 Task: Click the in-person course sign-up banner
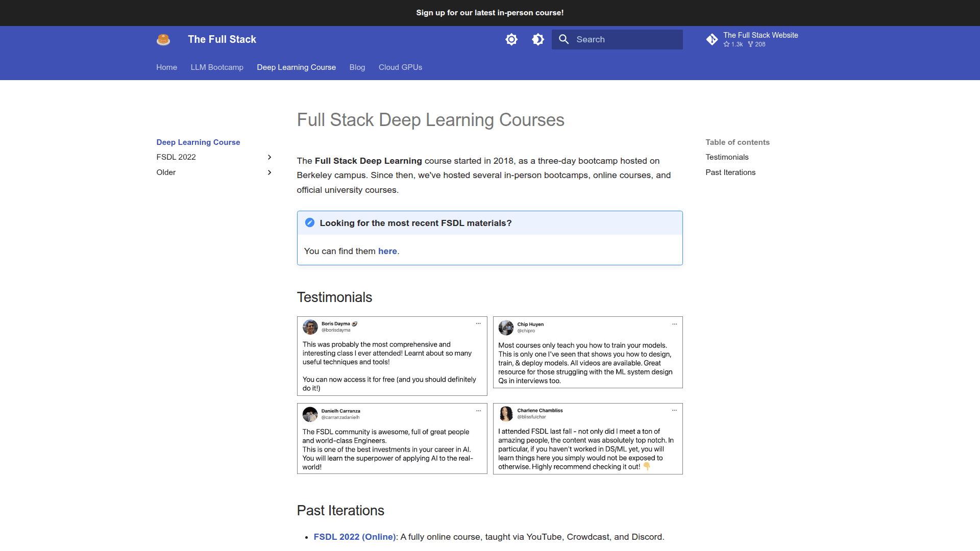pyautogui.click(x=489, y=13)
